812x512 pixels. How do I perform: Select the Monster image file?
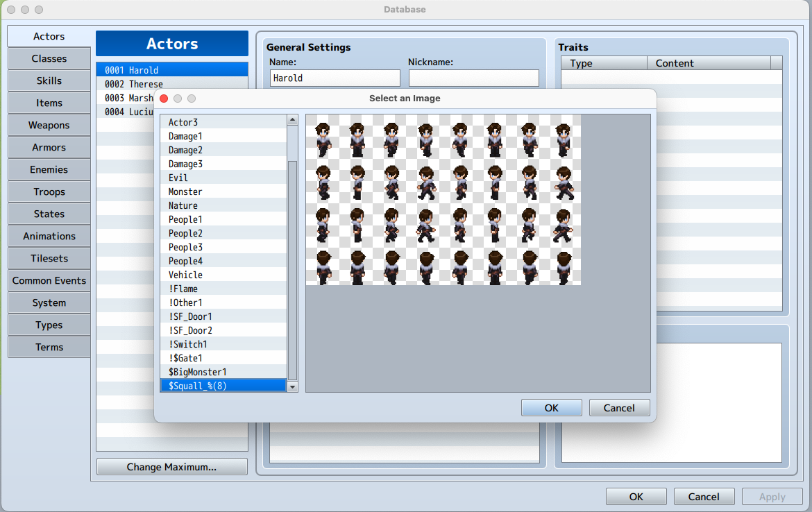point(223,191)
